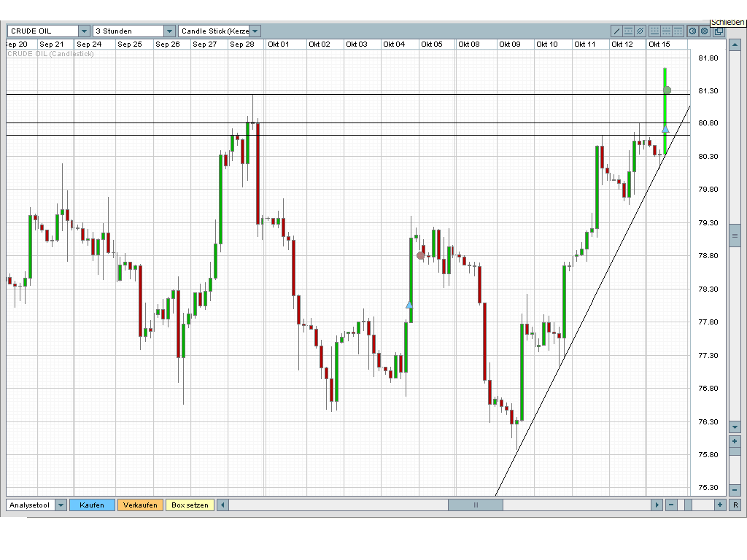Click the red circle marker on Okt 05
The width and height of the screenshot is (747, 560).
point(420,256)
